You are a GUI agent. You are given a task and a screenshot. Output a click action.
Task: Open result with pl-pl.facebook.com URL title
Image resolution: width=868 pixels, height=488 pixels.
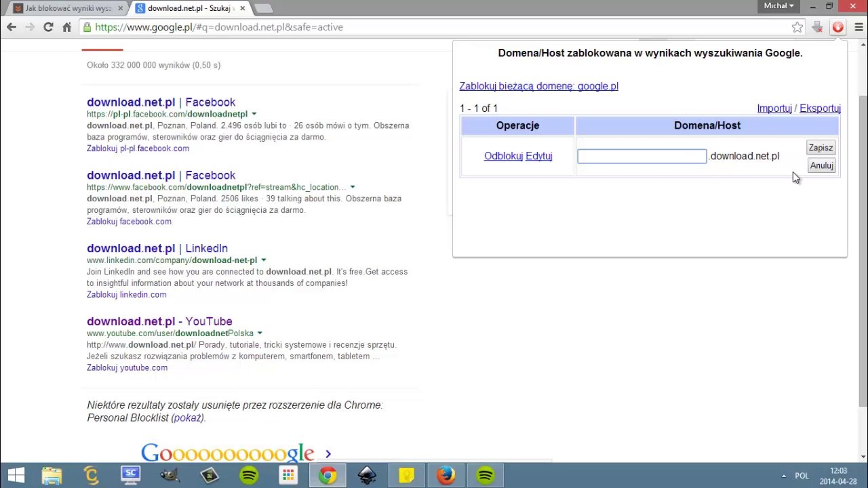click(161, 102)
